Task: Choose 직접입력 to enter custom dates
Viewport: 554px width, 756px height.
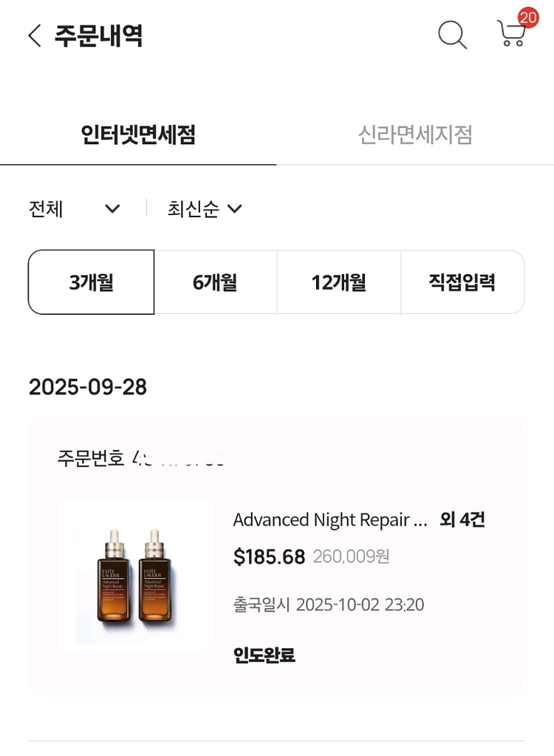Action: (x=462, y=282)
